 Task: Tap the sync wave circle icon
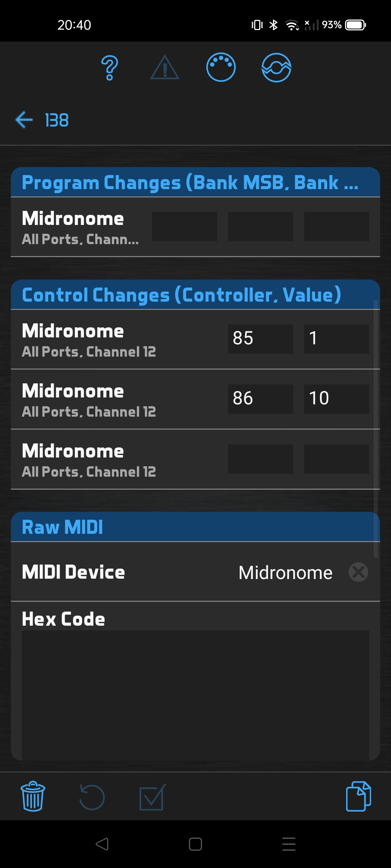(276, 68)
